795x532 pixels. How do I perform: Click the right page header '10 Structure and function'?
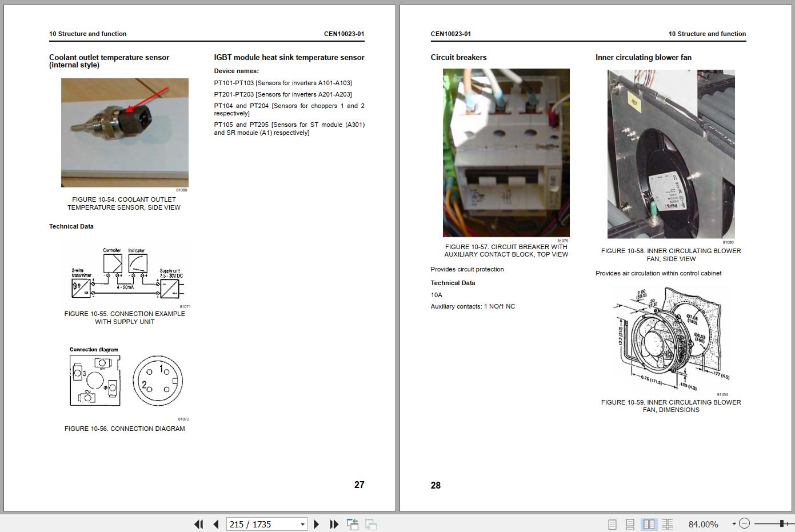(707, 34)
